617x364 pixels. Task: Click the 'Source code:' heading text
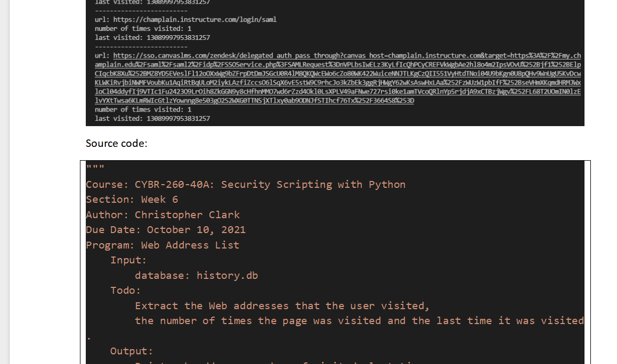pos(116,143)
